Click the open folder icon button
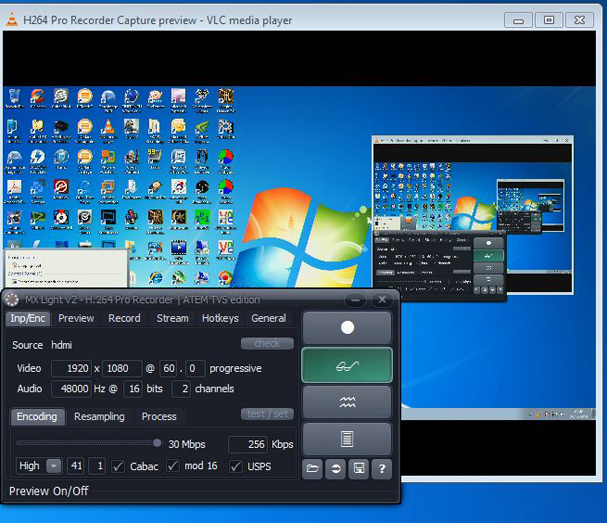607x523 pixels. [x=312, y=469]
